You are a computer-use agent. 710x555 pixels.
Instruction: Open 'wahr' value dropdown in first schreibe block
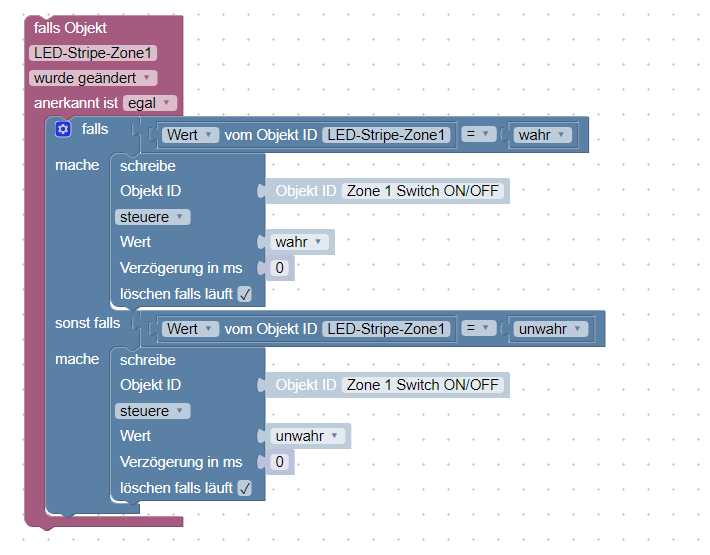click(299, 242)
